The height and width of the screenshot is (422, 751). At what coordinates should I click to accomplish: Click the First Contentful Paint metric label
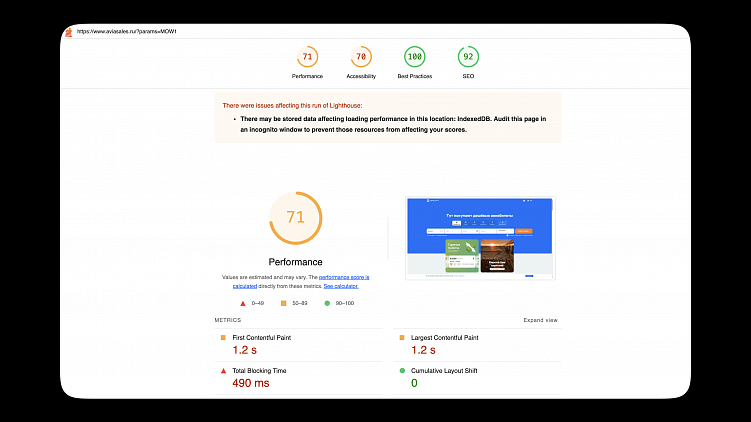[262, 338]
